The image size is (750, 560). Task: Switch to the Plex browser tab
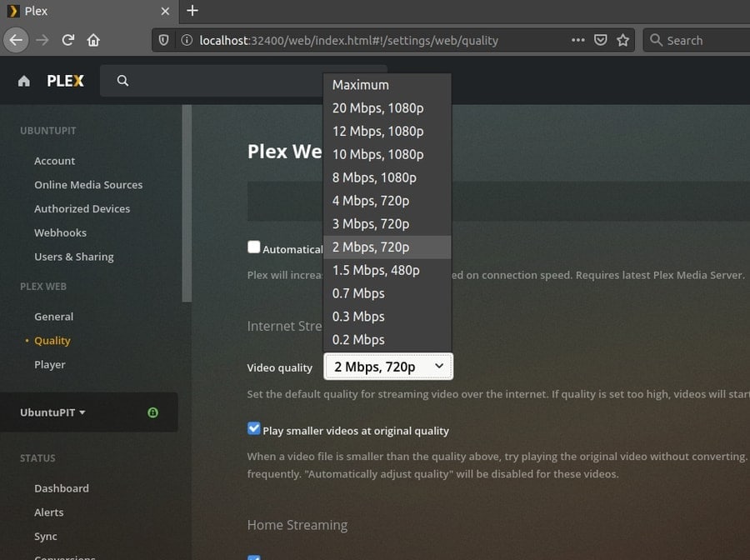pyautogui.click(x=89, y=11)
